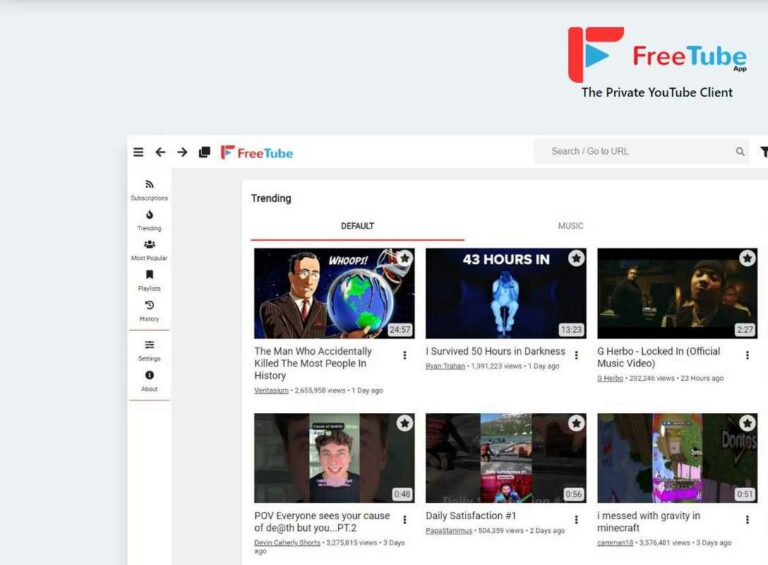This screenshot has width=768, height=565.
Task: Open Settings from the sidebar
Action: click(x=149, y=351)
